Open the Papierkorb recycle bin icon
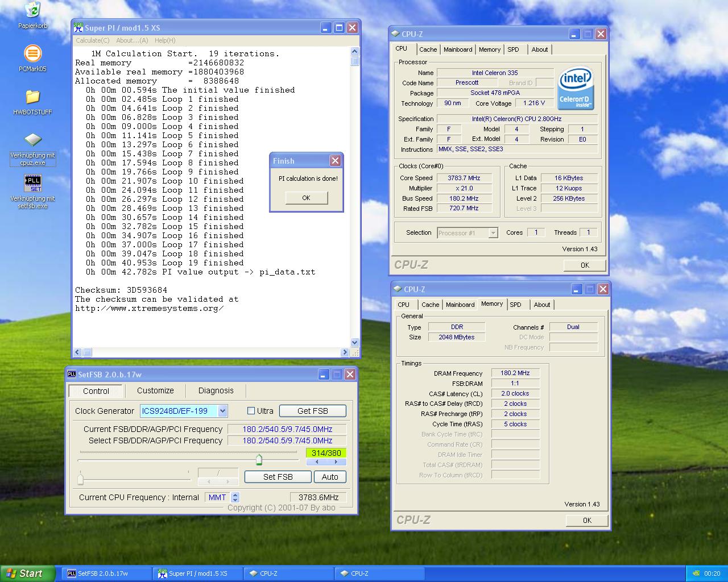 point(32,10)
